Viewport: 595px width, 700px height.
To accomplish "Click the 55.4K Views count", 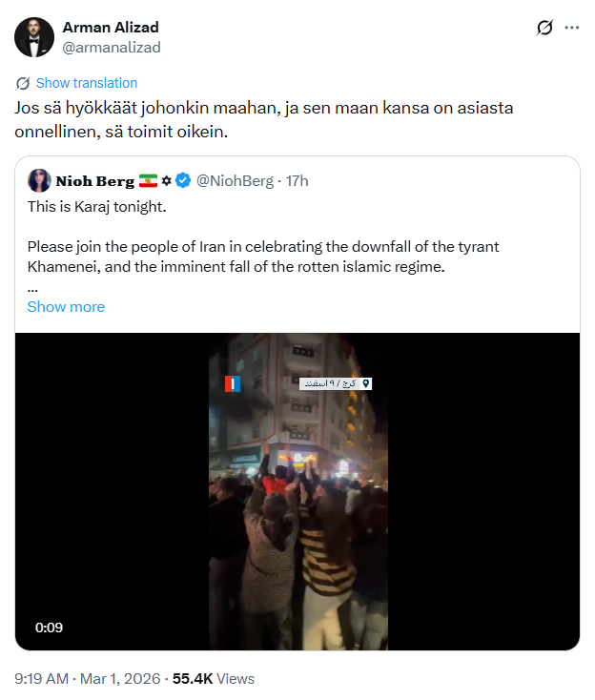I will click(213, 679).
